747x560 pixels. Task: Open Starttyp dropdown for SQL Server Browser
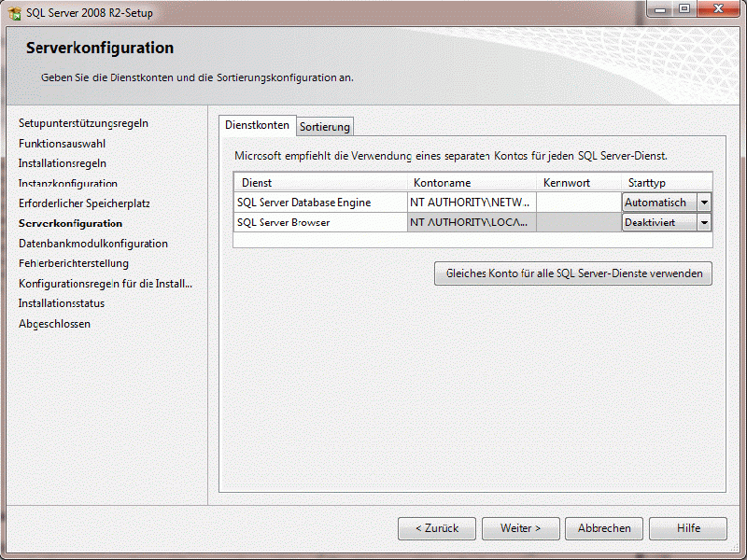(704, 222)
